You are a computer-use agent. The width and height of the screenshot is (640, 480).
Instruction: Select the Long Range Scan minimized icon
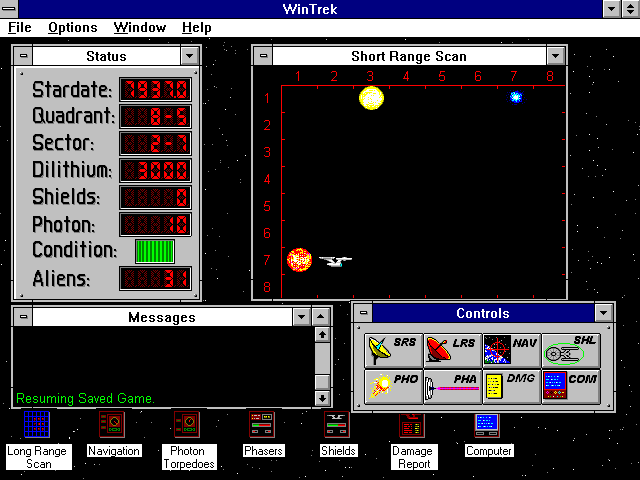(37, 424)
